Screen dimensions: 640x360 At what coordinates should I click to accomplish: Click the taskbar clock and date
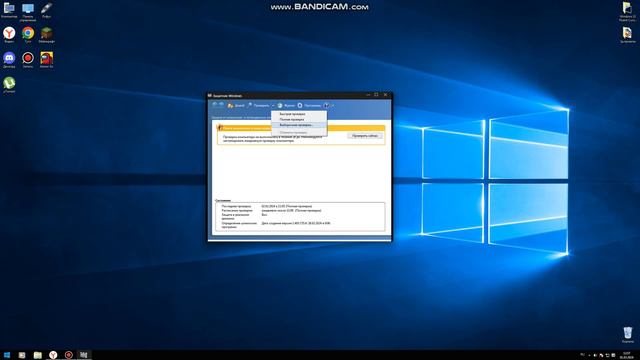tap(627, 355)
